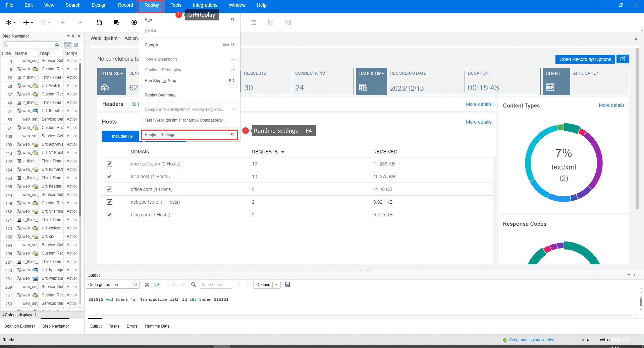Open the plus add dropdown arrow
The height and width of the screenshot is (348, 644).
click(32, 22)
